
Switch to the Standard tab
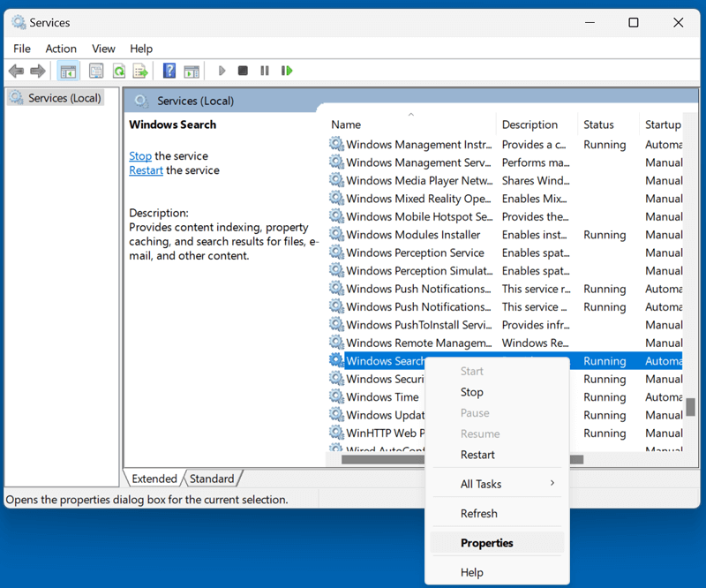click(212, 478)
